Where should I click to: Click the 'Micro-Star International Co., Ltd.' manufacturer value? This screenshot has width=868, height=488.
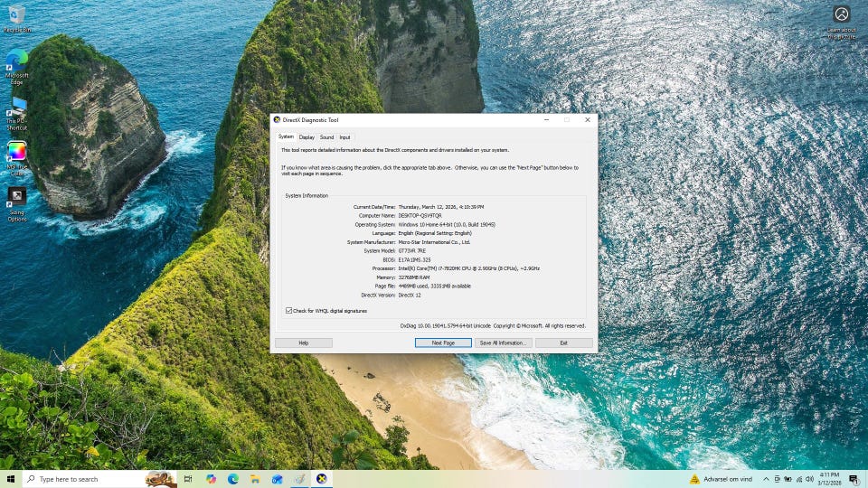click(434, 242)
